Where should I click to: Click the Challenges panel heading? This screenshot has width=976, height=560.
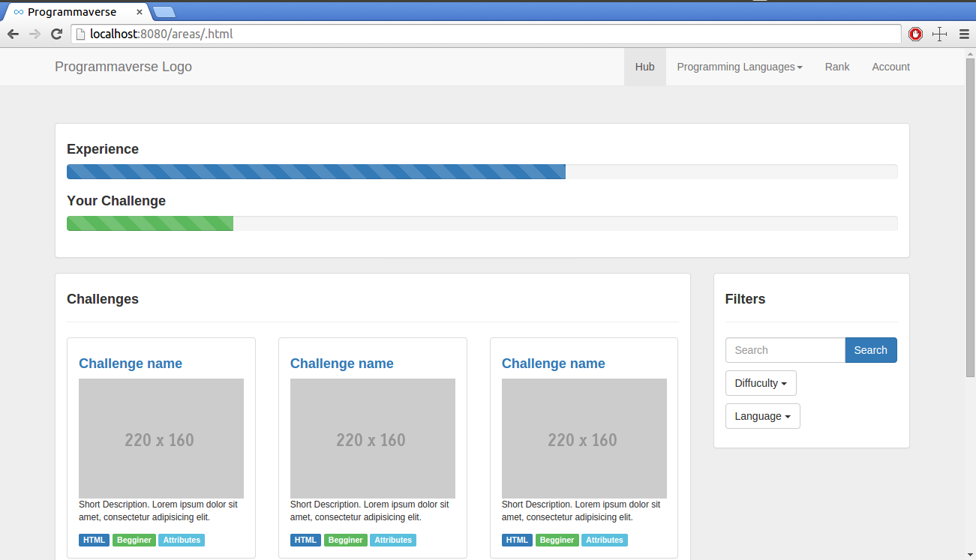click(103, 299)
